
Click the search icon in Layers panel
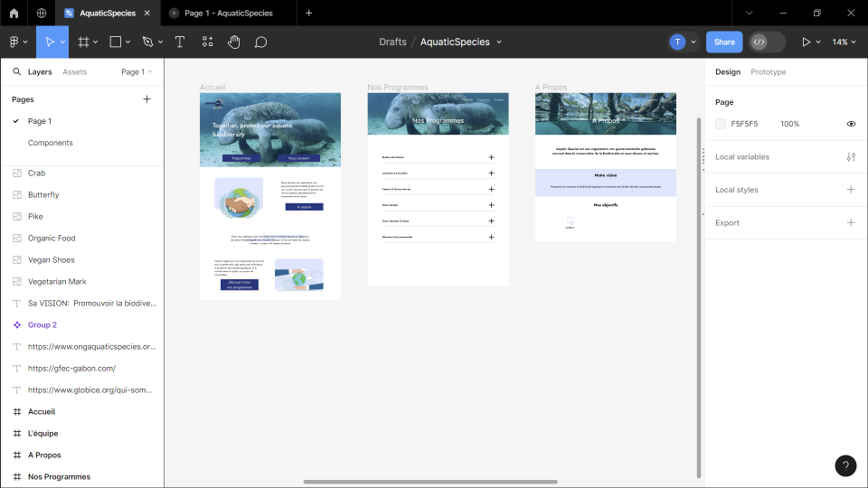click(16, 71)
